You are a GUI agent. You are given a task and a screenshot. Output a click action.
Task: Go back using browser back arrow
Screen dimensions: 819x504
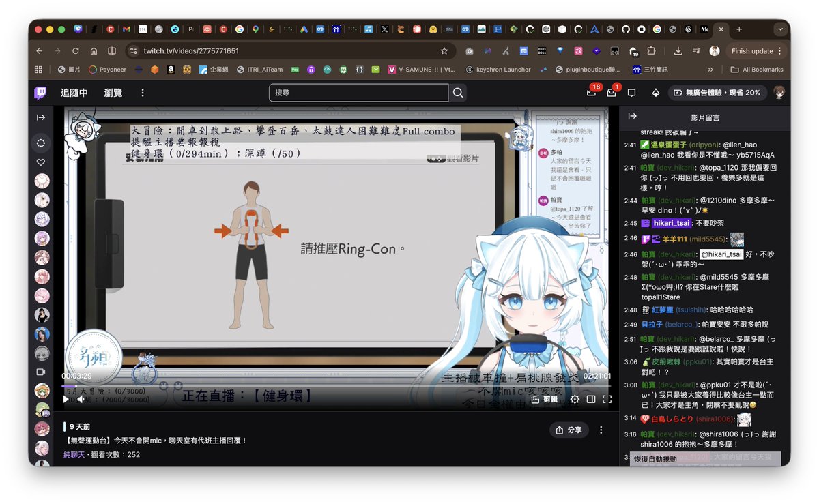pos(40,51)
